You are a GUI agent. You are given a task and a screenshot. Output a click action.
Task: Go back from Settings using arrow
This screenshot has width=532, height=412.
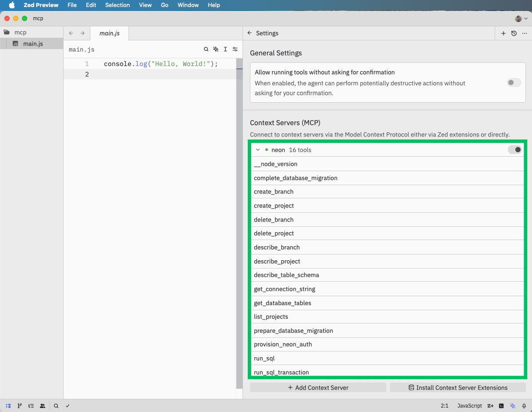click(x=250, y=33)
